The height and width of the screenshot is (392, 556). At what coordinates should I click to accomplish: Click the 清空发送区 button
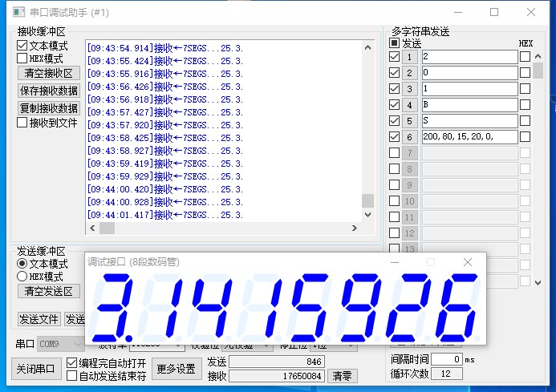(x=49, y=291)
